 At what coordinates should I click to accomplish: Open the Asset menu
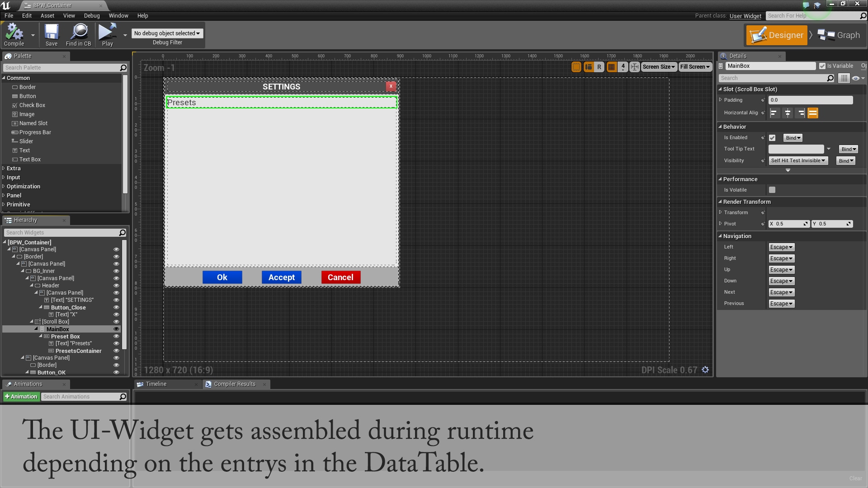click(47, 15)
